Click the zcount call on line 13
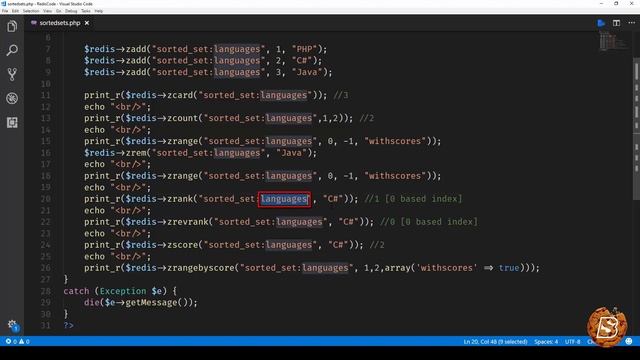640x360 pixels. 182,118
